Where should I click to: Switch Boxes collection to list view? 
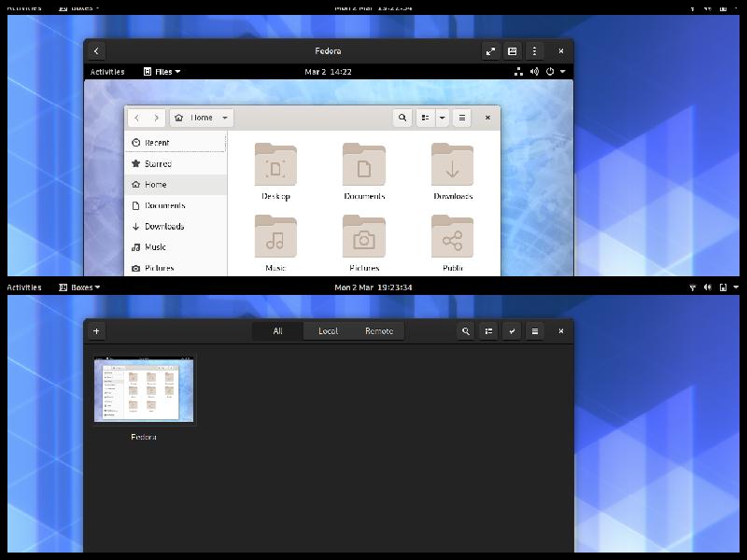[488, 331]
